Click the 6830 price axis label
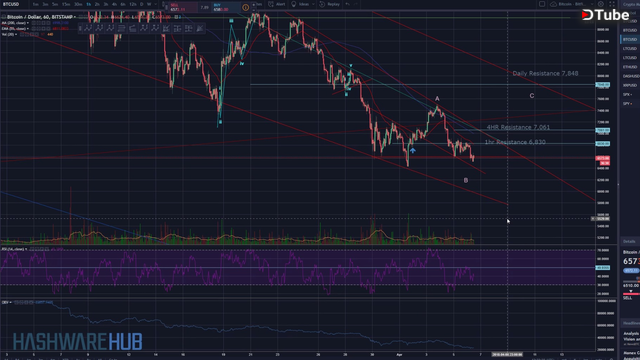The width and height of the screenshot is (640, 360). (x=603, y=144)
